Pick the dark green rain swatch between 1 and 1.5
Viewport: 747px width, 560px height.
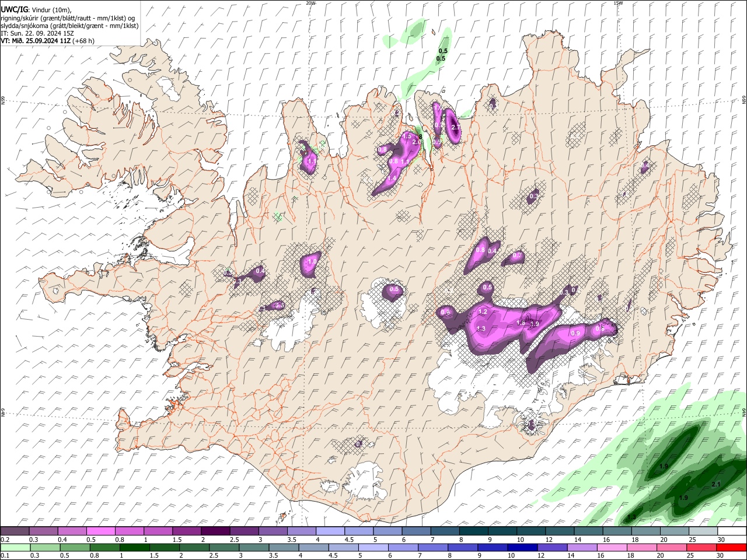(134, 547)
